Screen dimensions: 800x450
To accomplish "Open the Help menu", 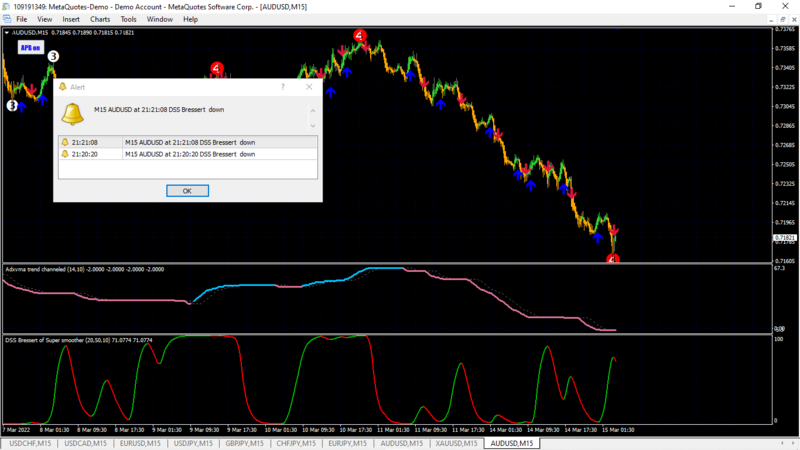I will [190, 19].
